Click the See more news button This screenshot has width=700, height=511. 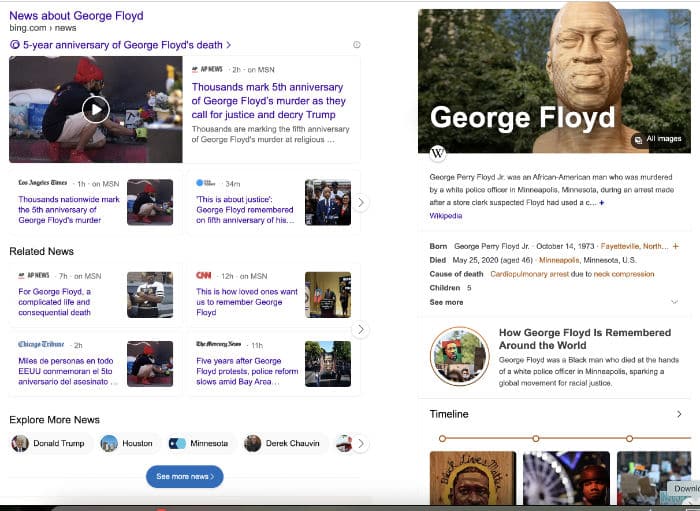point(185,477)
